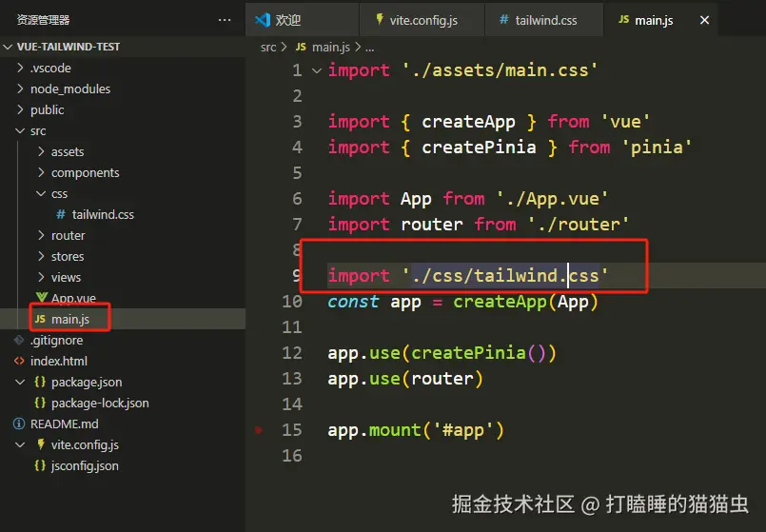Expand the stores folder
This screenshot has width=766, height=532.
coord(41,256)
